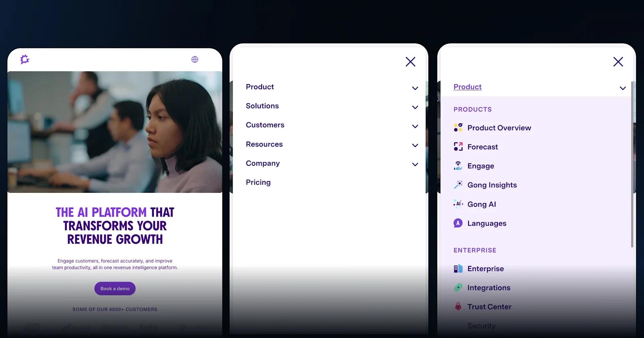This screenshot has width=644, height=338.
Task: Click the Product Overview icon
Action: pyautogui.click(x=458, y=128)
